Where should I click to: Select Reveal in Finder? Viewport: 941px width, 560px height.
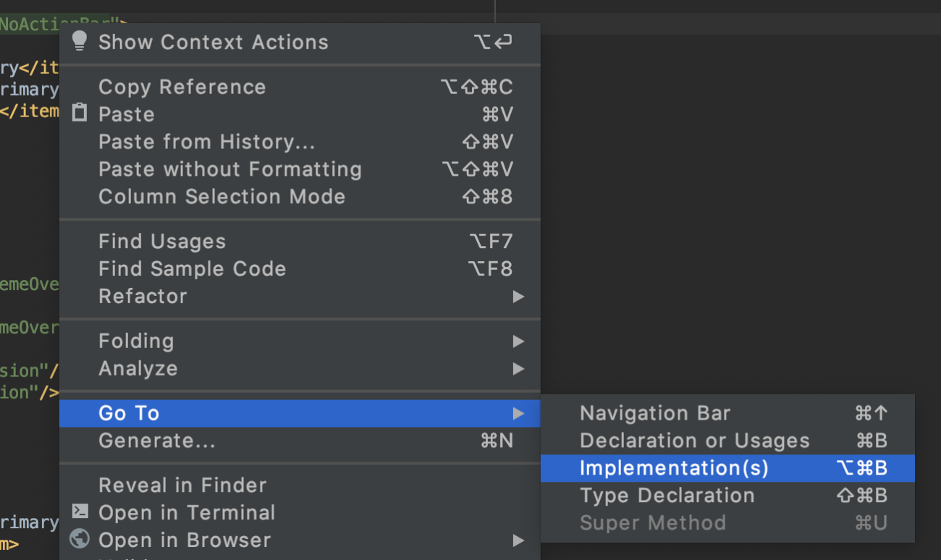182,485
